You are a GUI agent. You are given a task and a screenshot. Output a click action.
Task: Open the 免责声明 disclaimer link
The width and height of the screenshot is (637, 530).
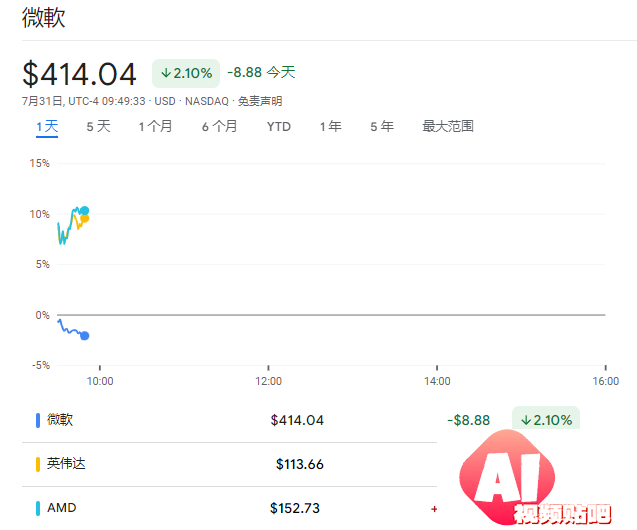click(260, 101)
